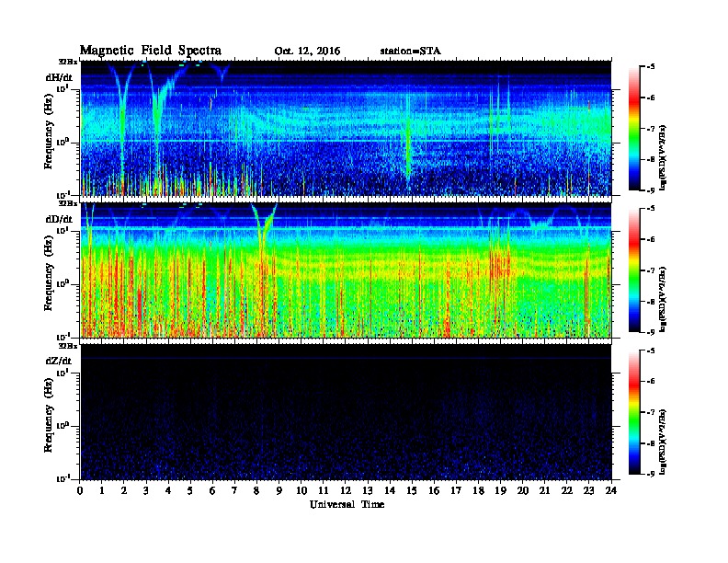Select the "dD/dt" panel label

click(59, 219)
